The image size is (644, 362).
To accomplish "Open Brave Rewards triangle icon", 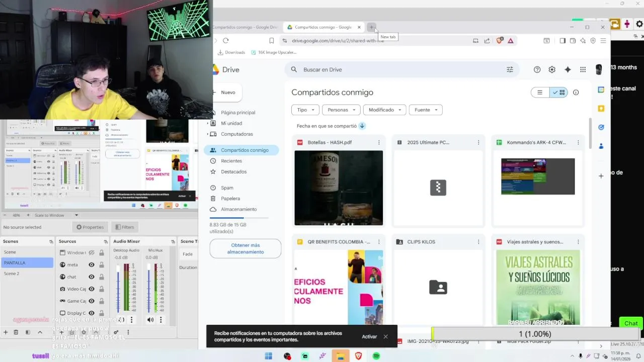I will coord(511,41).
